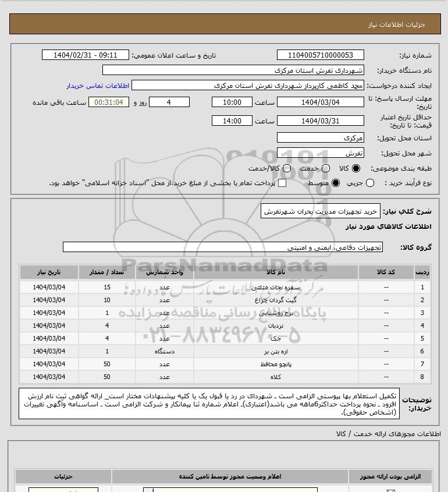Click the price validity date 1404/03/31 field

click(x=321, y=121)
